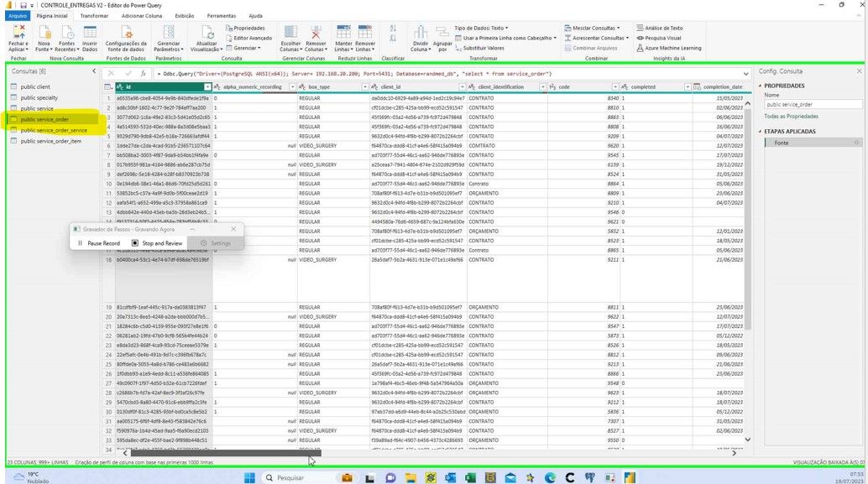Click the save icon in title bar
868x484 pixels.
tap(24, 5)
